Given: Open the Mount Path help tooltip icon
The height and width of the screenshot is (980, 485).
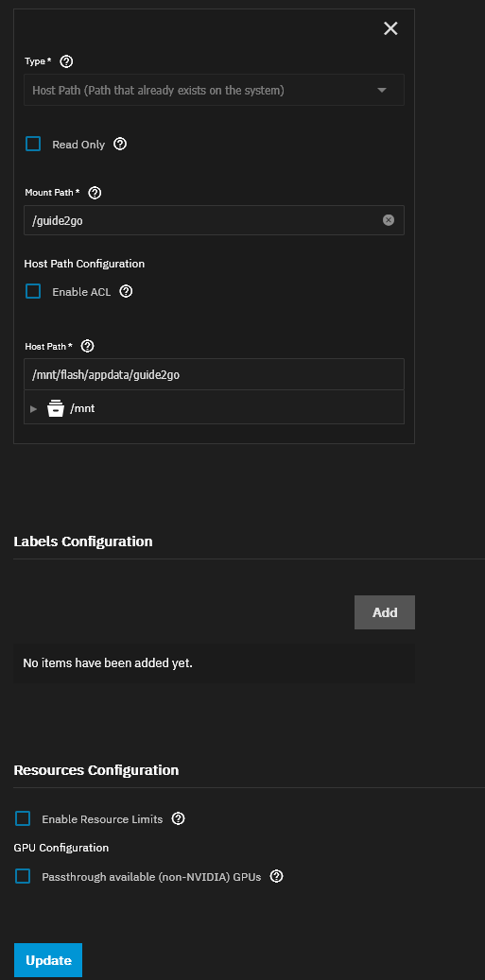Looking at the screenshot, I should 95,193.
